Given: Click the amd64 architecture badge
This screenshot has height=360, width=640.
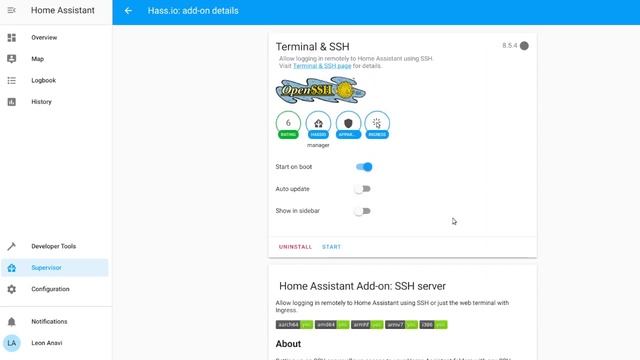Looking at the screenshot, I should pos(332,325).
